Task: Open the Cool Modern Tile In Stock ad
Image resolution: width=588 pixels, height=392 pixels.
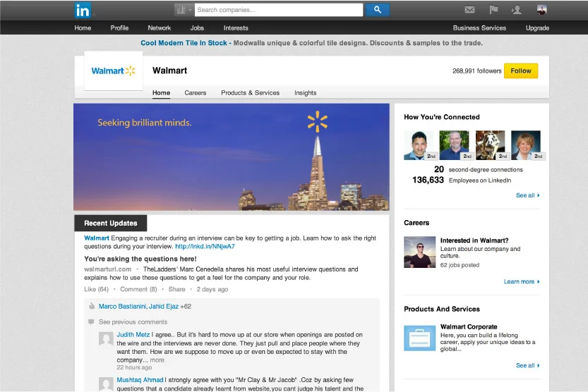Action: pyautogui.click(x=184, y=43)
